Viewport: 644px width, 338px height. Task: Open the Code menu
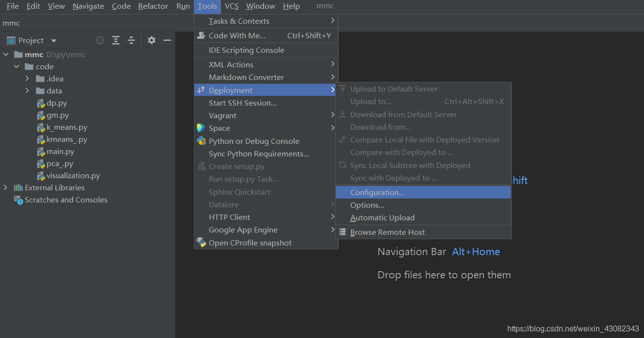coord(121,6)
